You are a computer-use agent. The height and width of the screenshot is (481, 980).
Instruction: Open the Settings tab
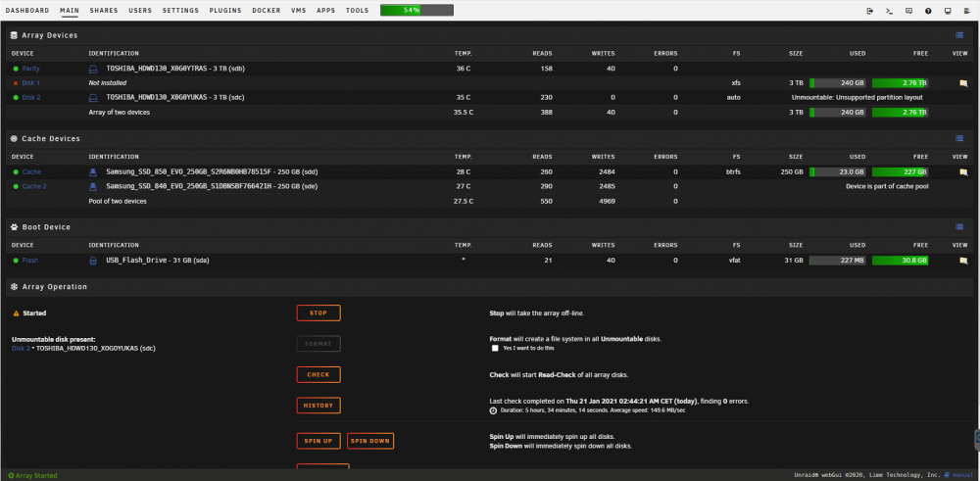tap(180, 11)
